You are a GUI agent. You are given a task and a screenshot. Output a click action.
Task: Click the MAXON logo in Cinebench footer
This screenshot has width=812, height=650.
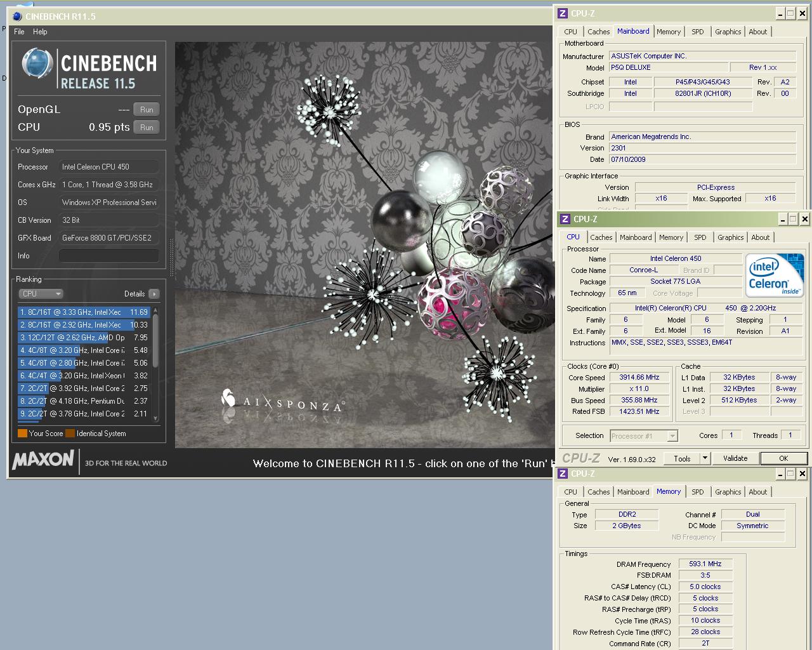click(43, 460)
